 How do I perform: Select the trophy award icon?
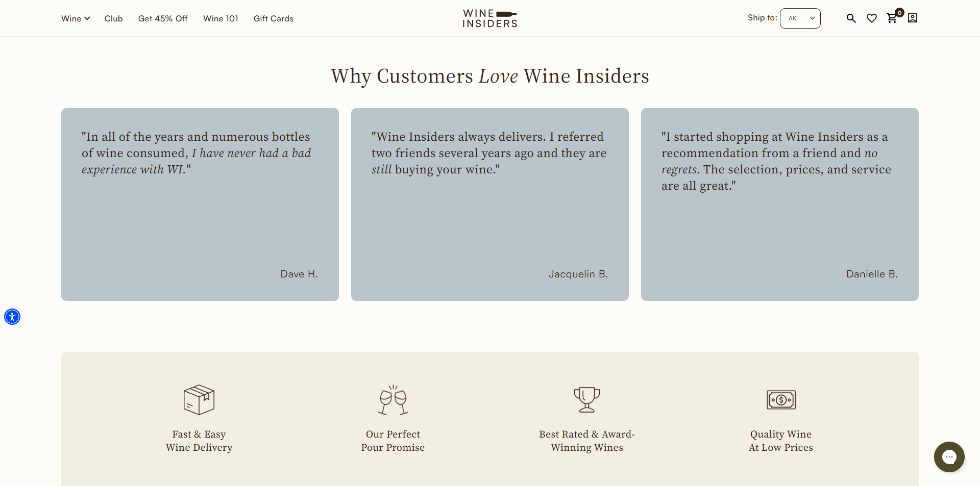tap(587, 400)
